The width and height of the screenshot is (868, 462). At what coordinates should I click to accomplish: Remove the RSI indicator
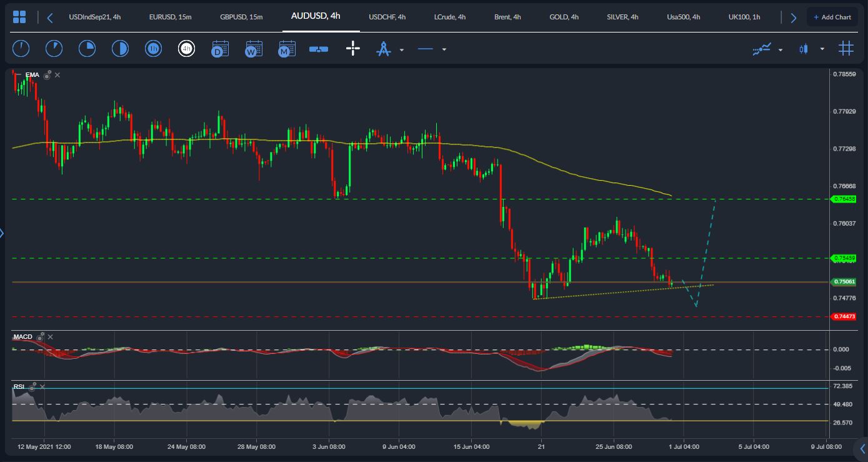pyautogui.click(x=43, y=387)
